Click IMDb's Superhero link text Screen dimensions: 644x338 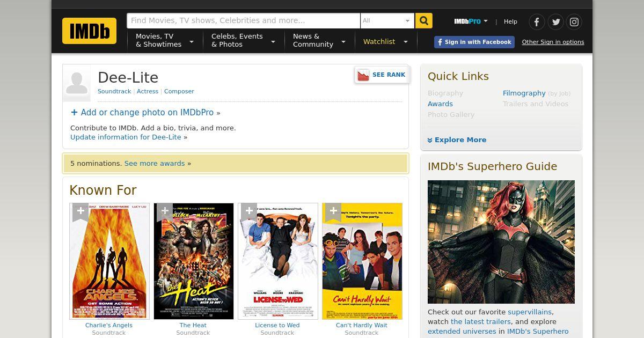tap(538, 331)
